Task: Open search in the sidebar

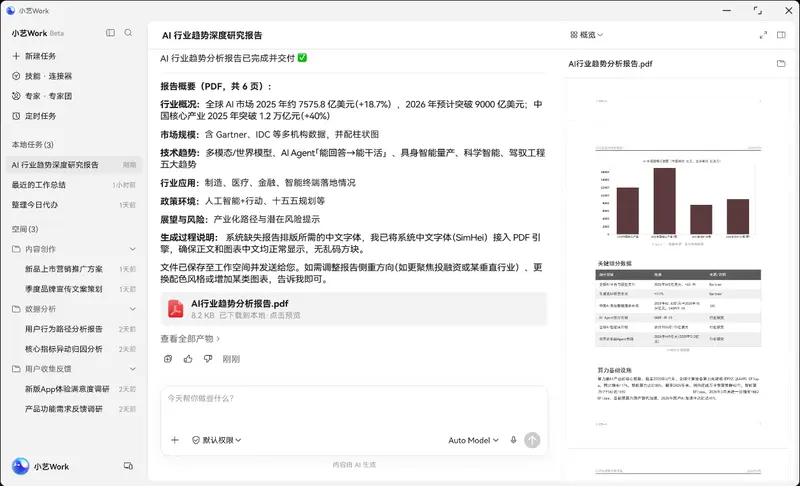Action: click(128, 33)
